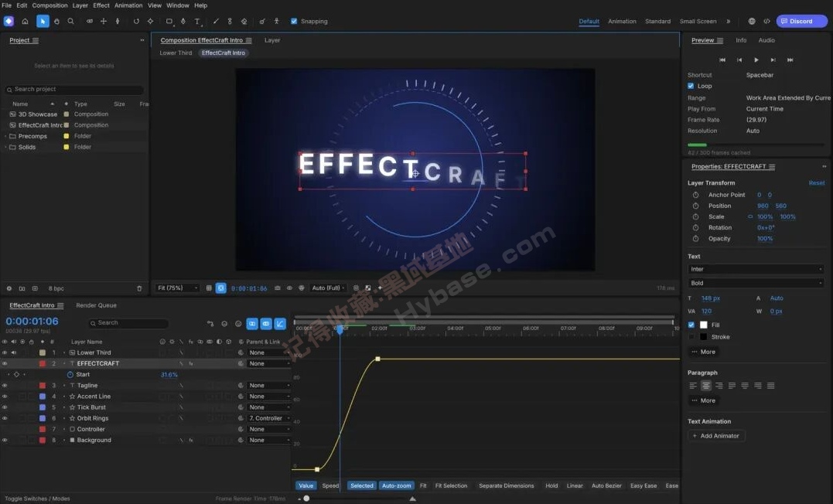The height and width of the screenshot is (504, 833).
Task: Open the Inter font family dropdown
Action: (x=756, y=269)
